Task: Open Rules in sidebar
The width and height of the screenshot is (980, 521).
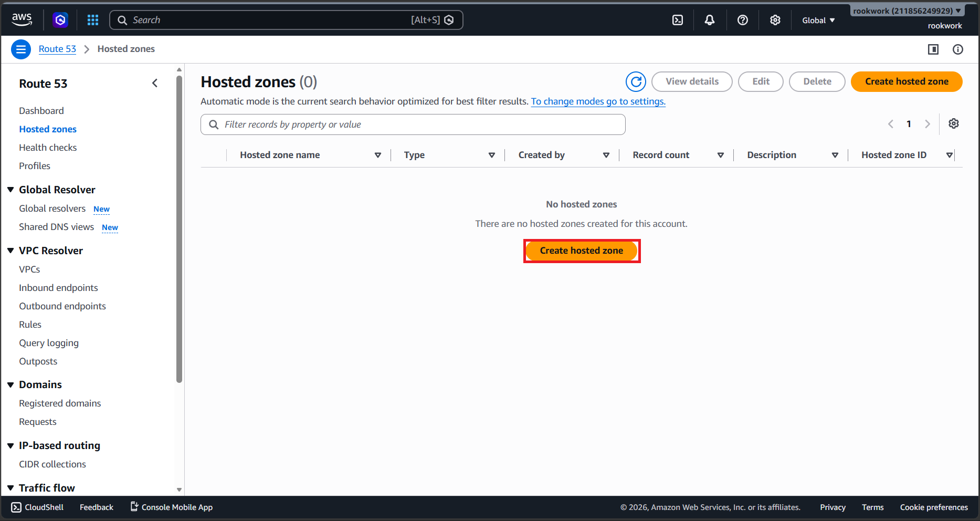Action: 30,325
